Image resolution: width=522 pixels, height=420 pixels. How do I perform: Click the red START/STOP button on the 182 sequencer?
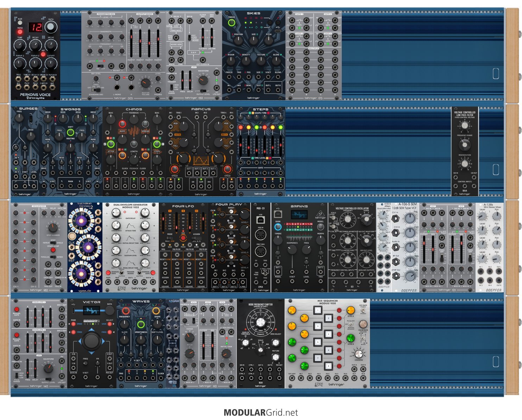point(53,250)
